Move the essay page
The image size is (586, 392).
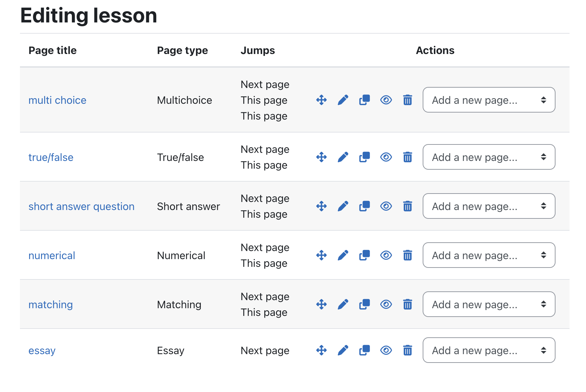(321, 350)
